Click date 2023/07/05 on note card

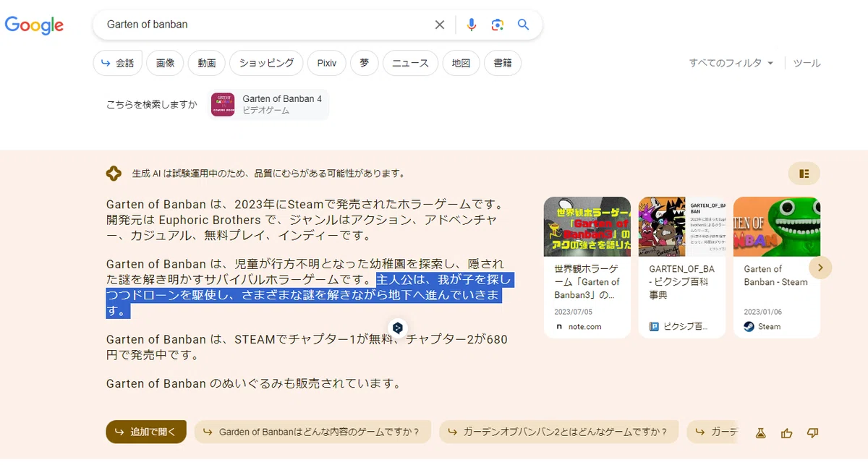click(574, 312)
